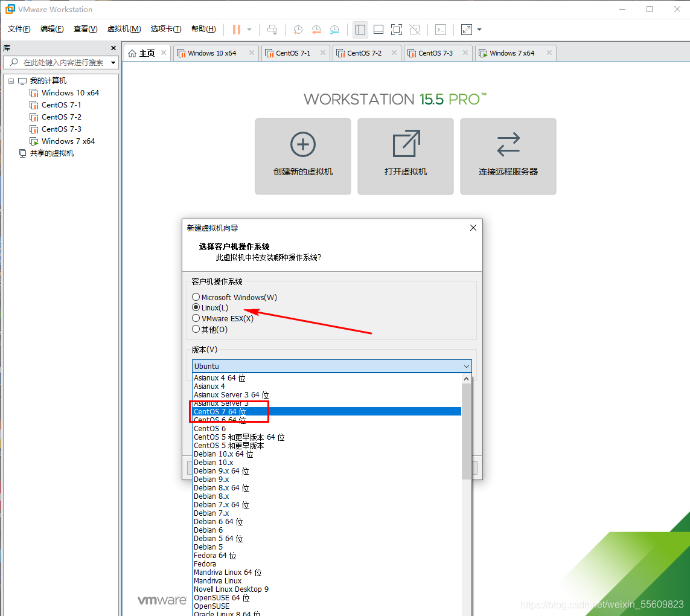Screen dimensions: 690x616
Task: Open the 查看(V) menu
Action: [85, 29]
